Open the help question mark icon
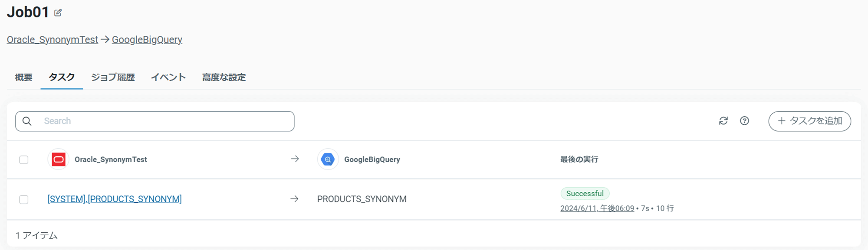Image resolution: width=868 pixels, height=250 pixels. pyautogui.click(x=744, y=121)
